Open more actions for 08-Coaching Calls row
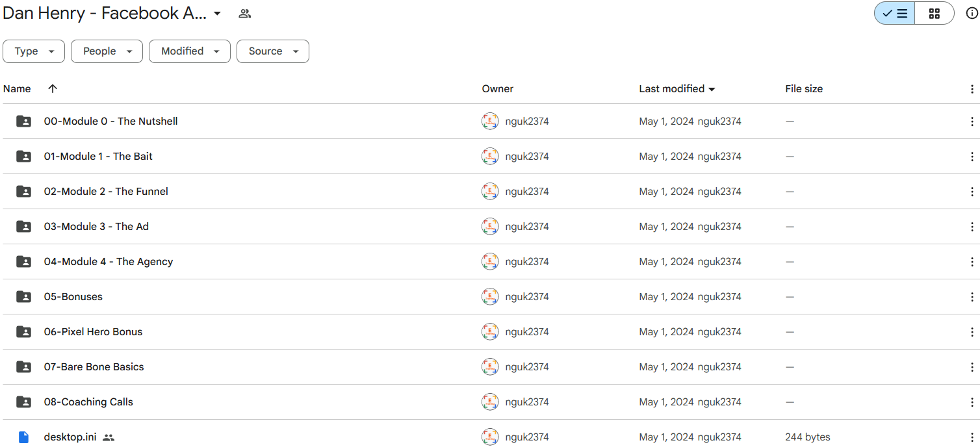 pos(972,402)
